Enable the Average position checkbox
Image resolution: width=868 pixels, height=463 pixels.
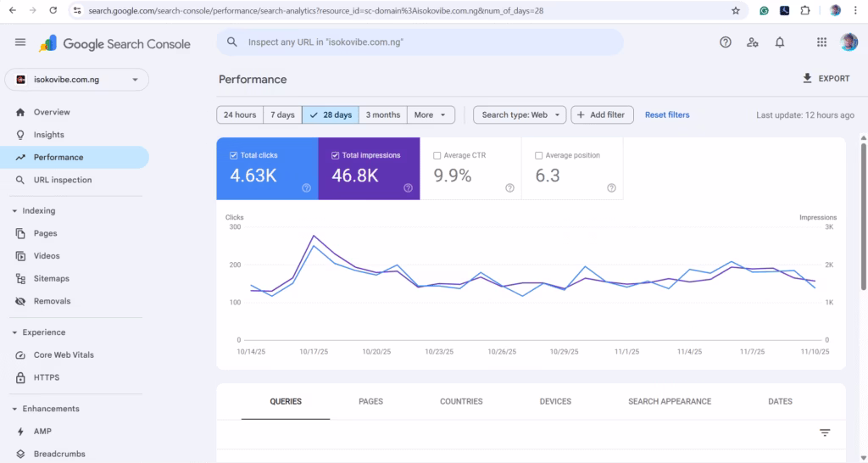(539, 156)
